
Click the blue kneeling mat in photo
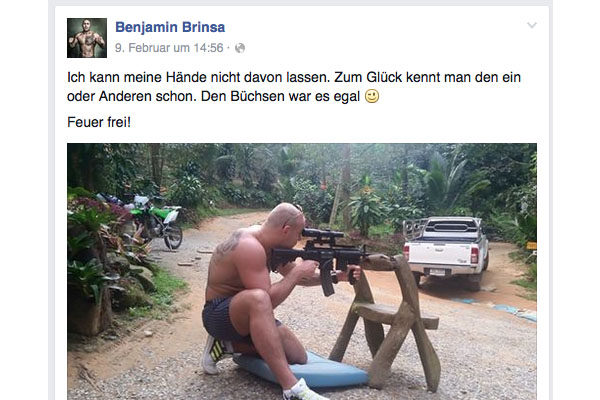point(302,370)
